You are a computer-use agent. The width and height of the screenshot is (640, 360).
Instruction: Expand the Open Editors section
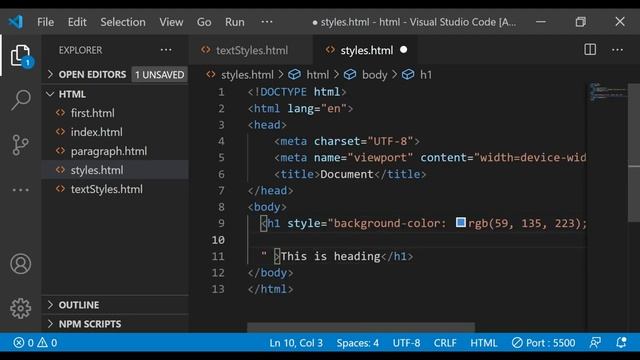pos(92,74)
